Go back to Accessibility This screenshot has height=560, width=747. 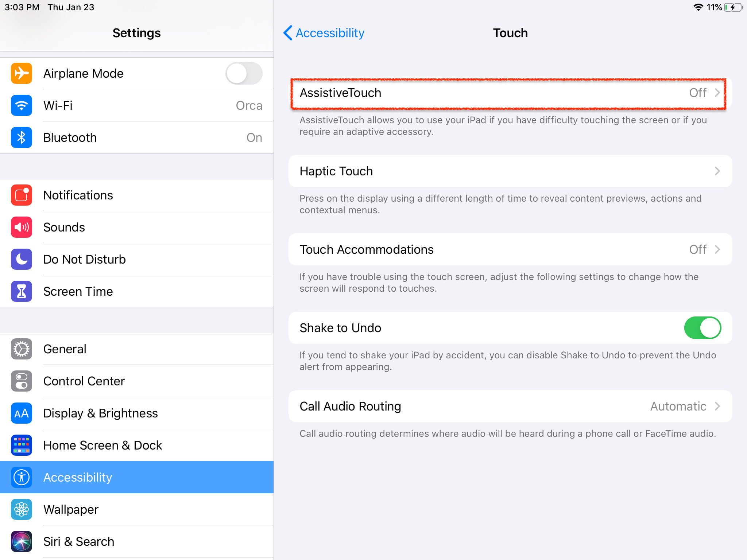(324, 33)
